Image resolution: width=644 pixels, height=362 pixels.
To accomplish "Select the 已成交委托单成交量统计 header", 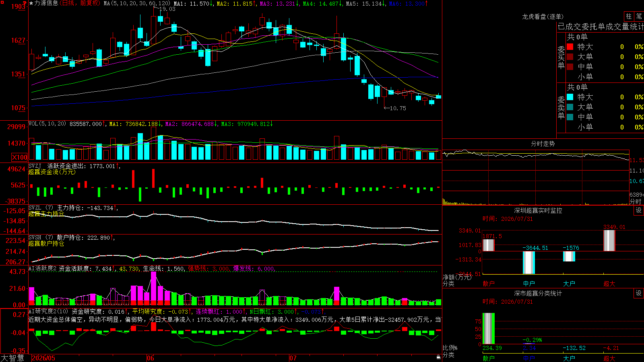I will tap(601, 27).
